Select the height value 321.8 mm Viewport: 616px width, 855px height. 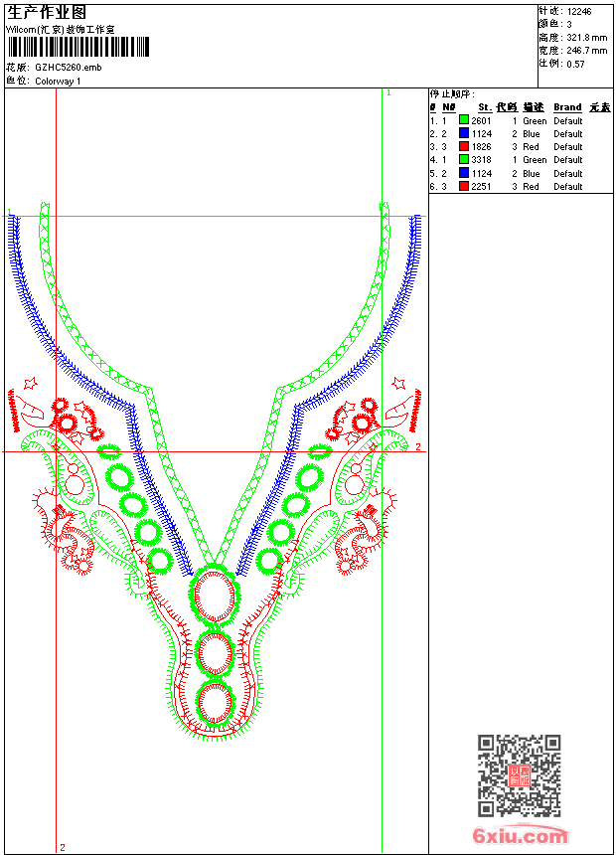tap(587, 38)
